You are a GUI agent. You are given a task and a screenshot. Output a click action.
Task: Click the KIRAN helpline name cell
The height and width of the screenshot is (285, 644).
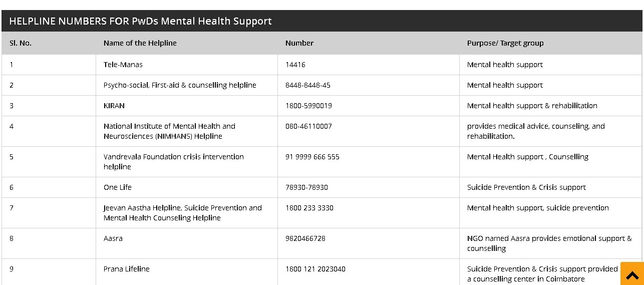(x=186, y=106)
